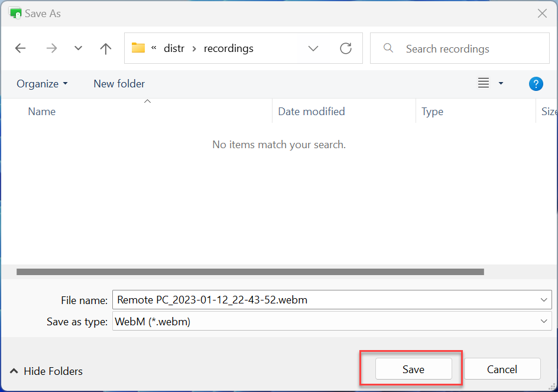Cancel the Save As dialog
The image size is (558, 392).
pos(502,369)
